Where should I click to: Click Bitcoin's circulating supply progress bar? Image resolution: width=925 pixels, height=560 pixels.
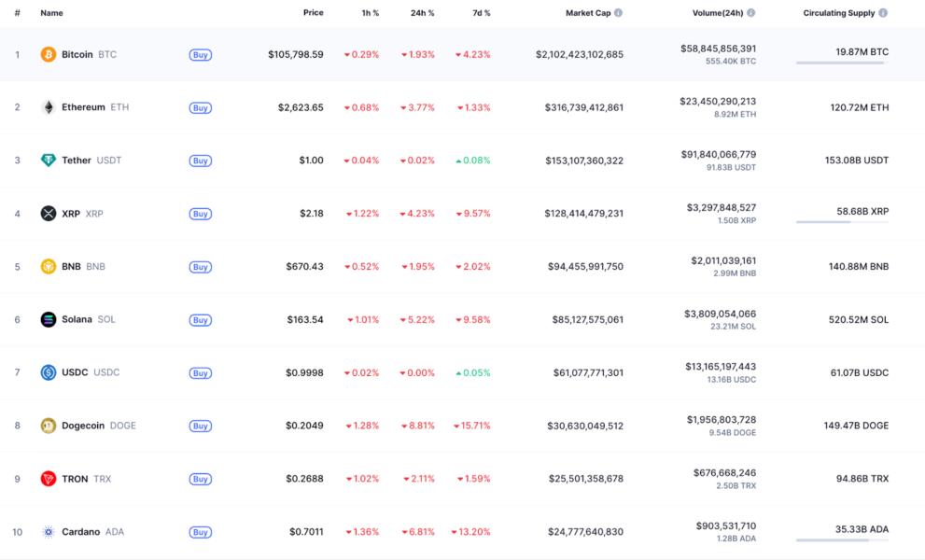(840, 63)
